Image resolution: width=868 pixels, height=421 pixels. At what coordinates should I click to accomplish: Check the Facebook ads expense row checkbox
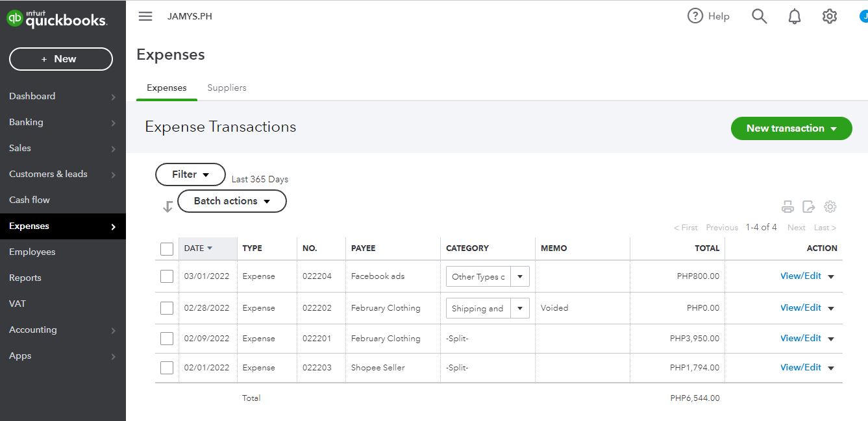(167, 276)
